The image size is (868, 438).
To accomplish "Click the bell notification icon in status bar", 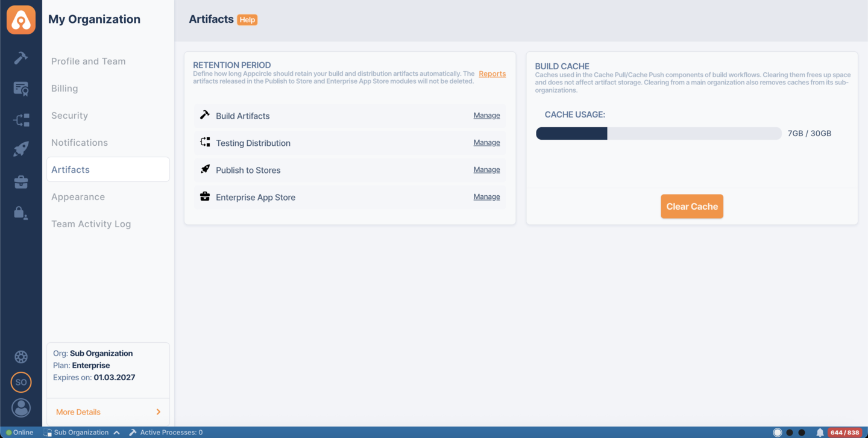I will click(820, 432).
